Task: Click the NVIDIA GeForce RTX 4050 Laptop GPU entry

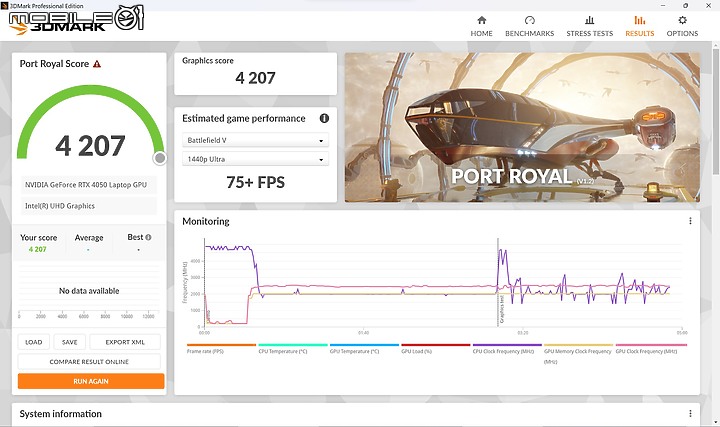Action: 89,185
